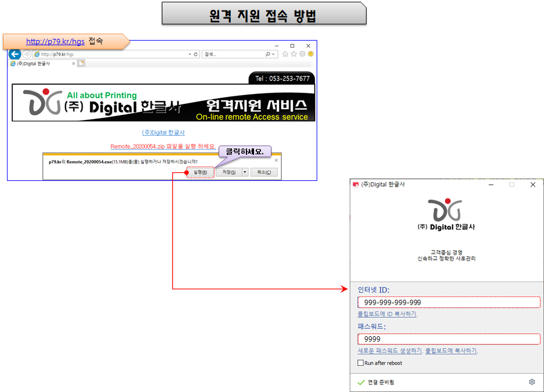
Task: Close the browser window
Action: coord(308,46)
